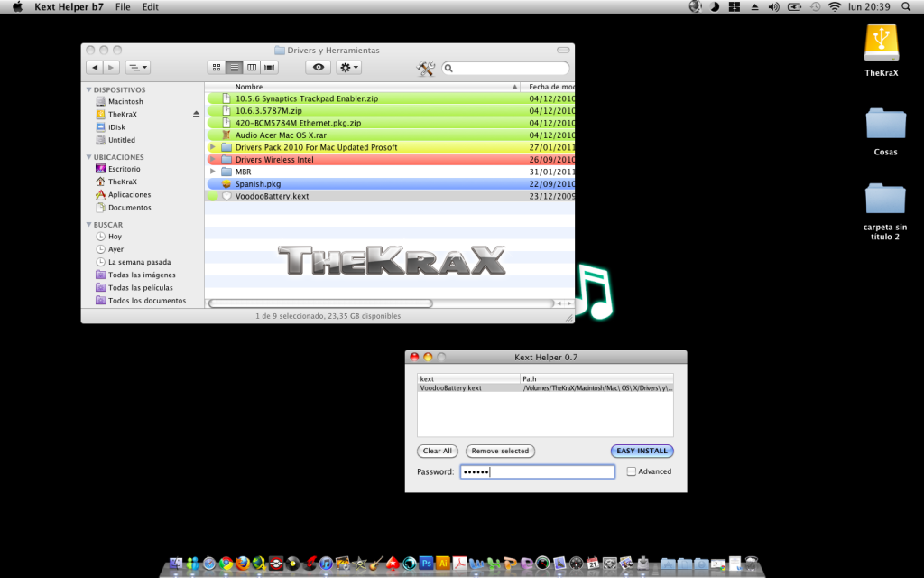Screen dimensions: 924x578
Task: Go back in the Finder window
Action: click(x=94, y=67)
